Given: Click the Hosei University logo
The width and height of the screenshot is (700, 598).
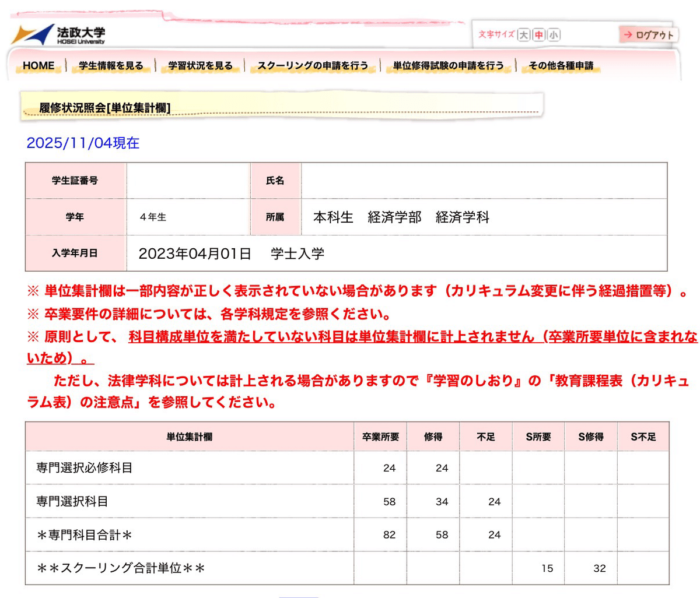Looking at the screenshot, I should tap(61, 33).
